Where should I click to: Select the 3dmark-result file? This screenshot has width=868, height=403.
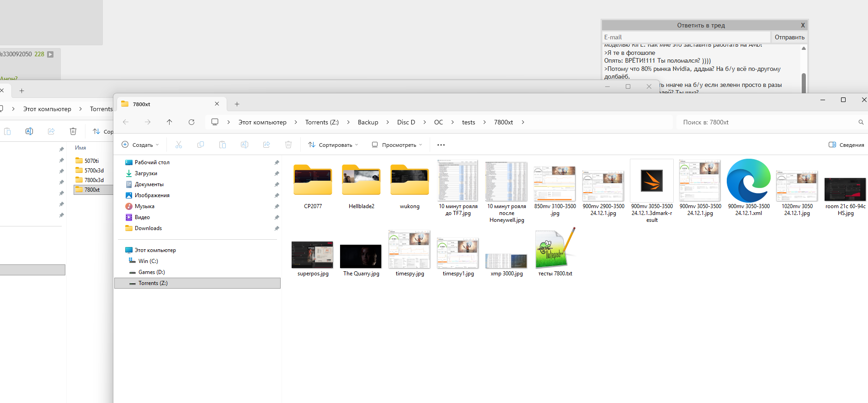tap(652, 191)
